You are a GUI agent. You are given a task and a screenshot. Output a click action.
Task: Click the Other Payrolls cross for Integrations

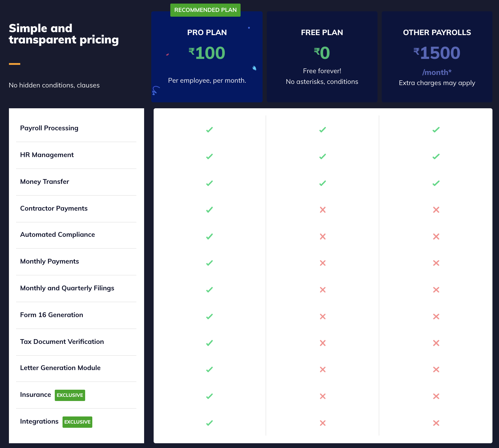(436, 423)
